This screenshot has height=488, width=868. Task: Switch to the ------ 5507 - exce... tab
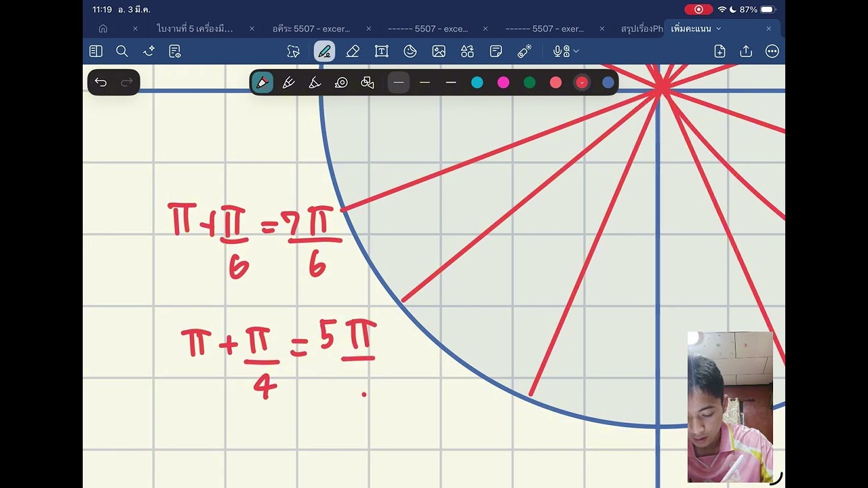pos(428,28)
